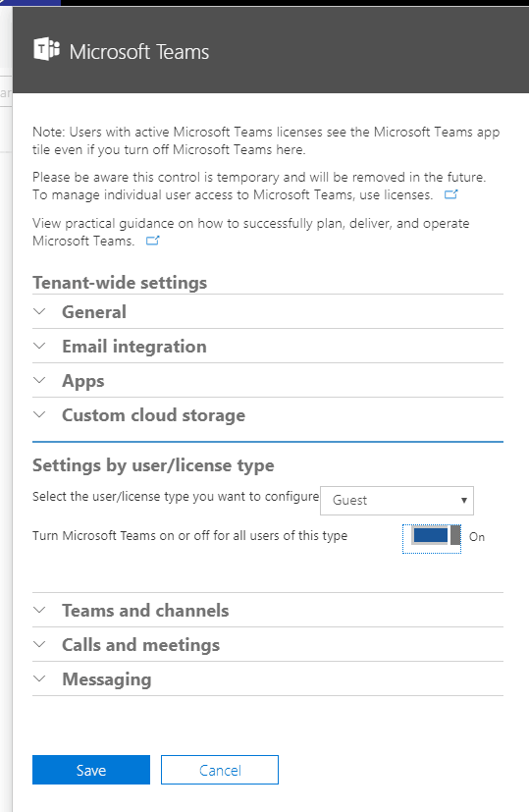Expand the Email integration section heading
This screenshot has width=529, height=812.
tap(134, 347)
